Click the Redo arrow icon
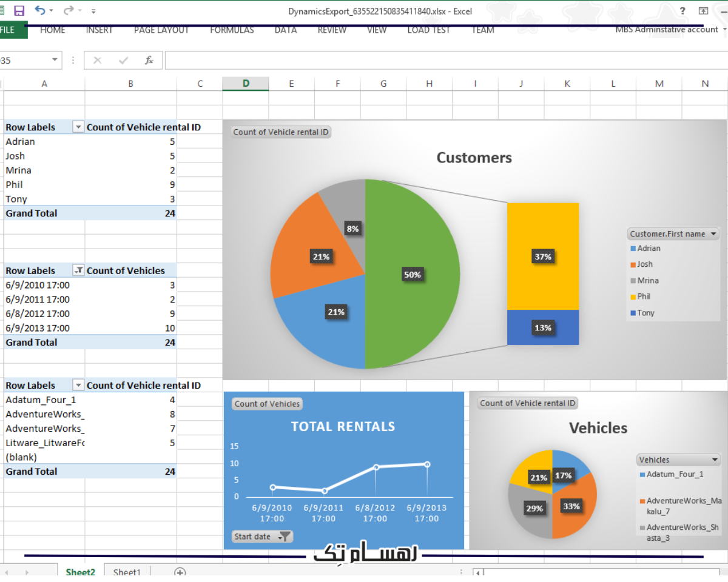Image resolution: width=728 pixels, height=582 pixels. 69,10
